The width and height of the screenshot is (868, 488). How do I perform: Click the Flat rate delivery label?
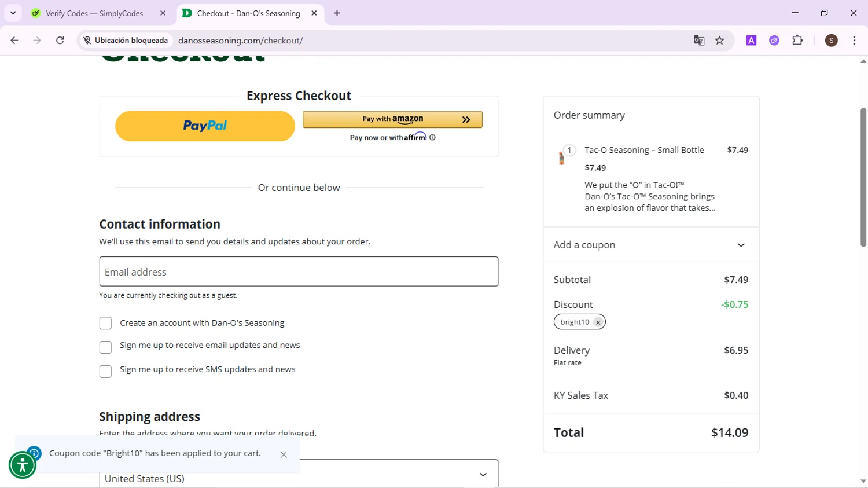568,363
